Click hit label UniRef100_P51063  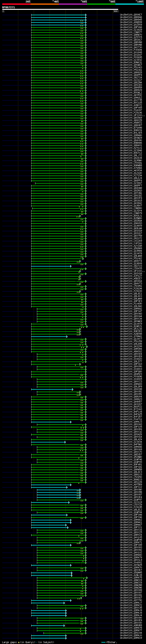[x=131, y=67]
